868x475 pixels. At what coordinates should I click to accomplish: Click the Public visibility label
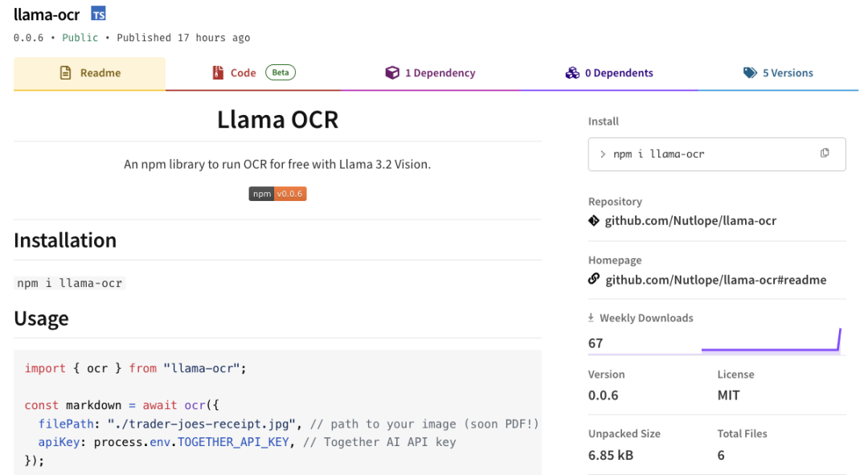[80, 37]
